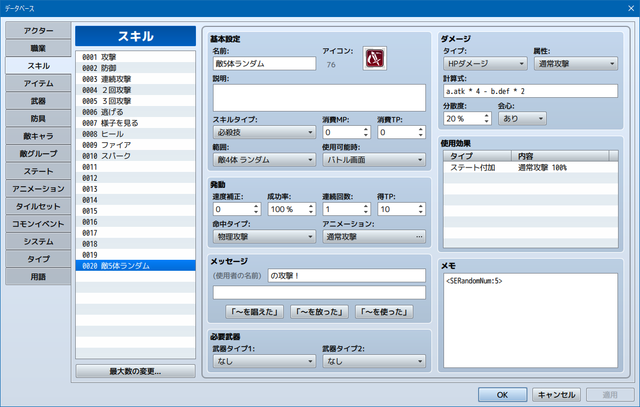The height and width of the screenshot is (407, 640).
Task: Select skill 0003 連続攻撃
Action: (136, 79)
